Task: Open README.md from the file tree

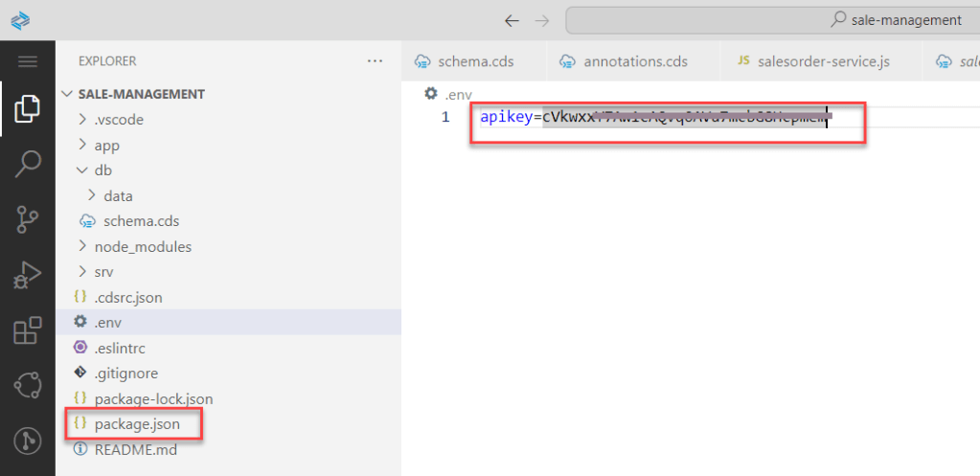Action: [135, 449]
